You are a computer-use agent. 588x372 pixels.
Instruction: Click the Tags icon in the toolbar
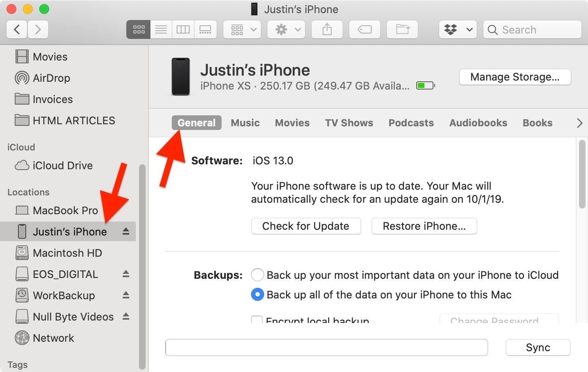click(364, 29)
